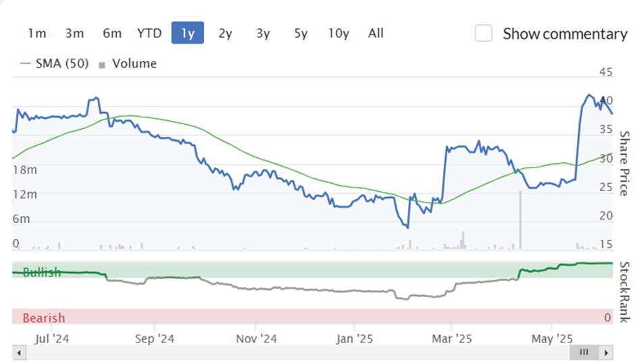Click the scrollbar right arrow
The width and height of the screenshot is (635, 364).
click(x=606, y=353)
